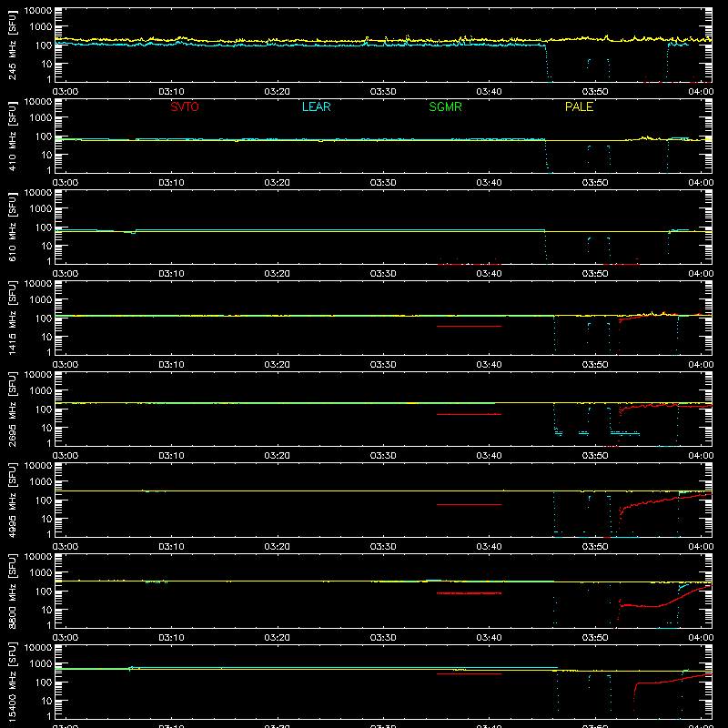Click 04:00 time label under 245 MHz panel
Viewport: 728px width, 728px height.
[x=701, y=92]
